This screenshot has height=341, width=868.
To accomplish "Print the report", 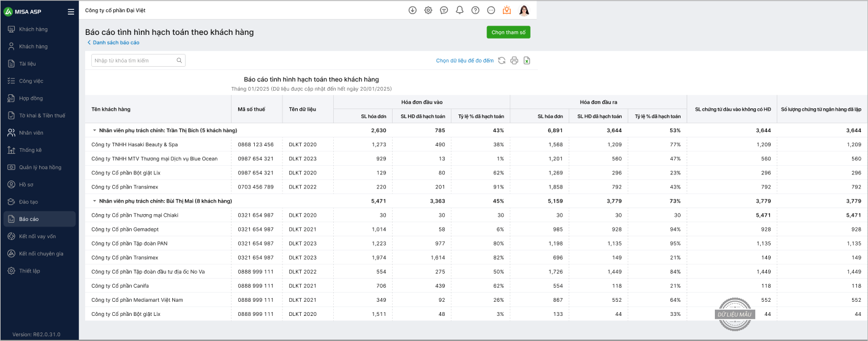I will coord(515,61).
